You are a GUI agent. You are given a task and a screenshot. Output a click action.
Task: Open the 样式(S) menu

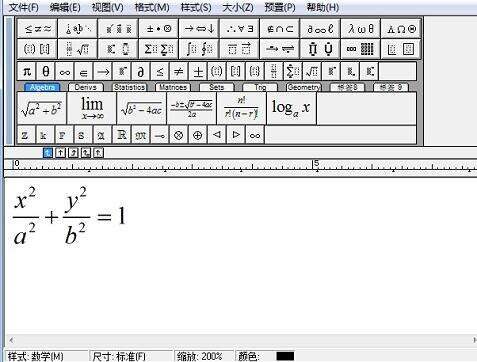click(196, 7)
